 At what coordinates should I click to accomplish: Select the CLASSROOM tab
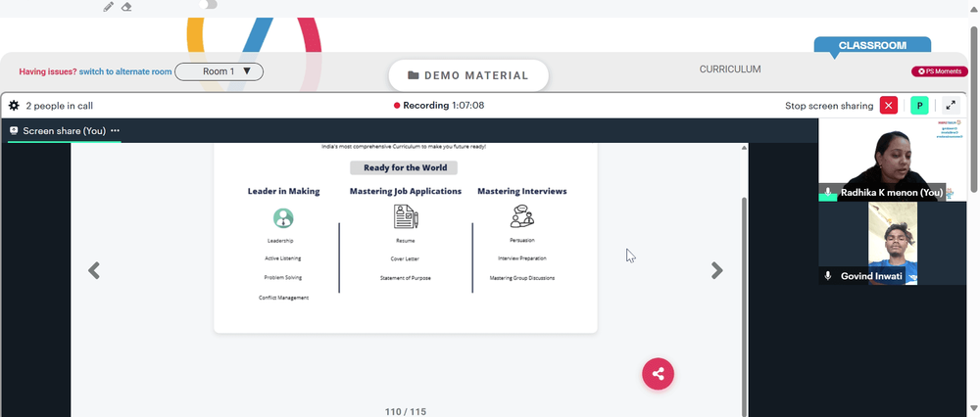(x=872, y=46)
